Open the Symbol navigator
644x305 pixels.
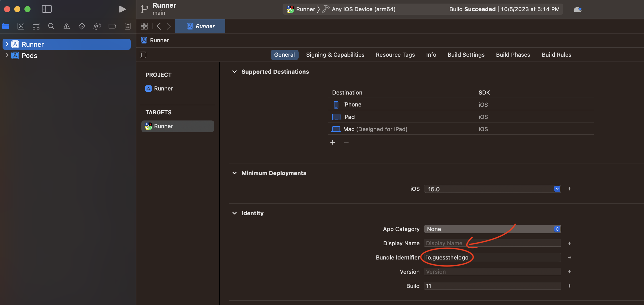36,26
